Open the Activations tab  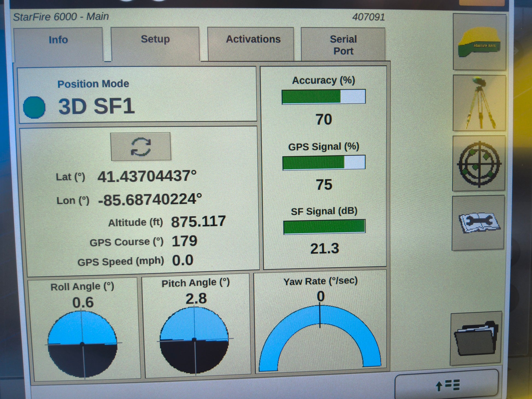click(253, 40)
